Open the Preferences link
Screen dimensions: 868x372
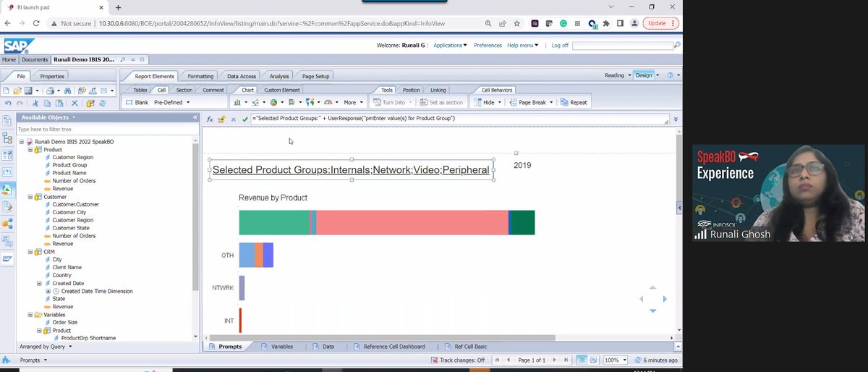click(x=488, y=45)
